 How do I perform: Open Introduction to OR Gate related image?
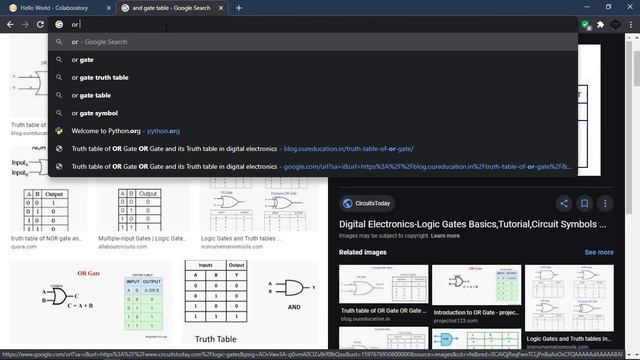476,284
